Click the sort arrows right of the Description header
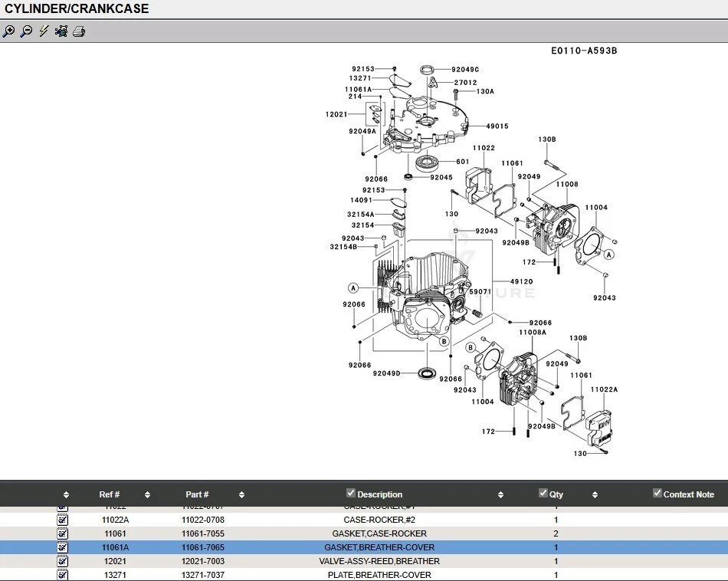728x581 pixels. point(500,495)
